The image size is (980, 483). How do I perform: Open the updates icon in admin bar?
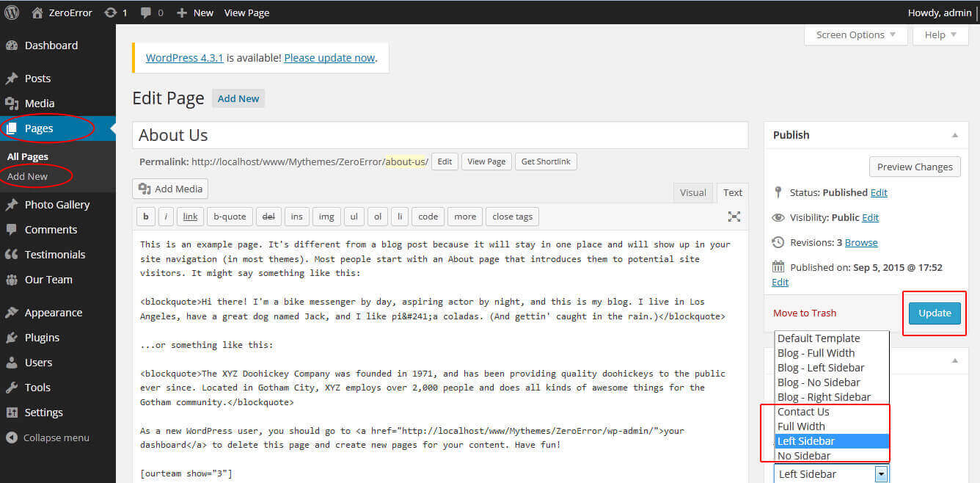(x=111, y=12)
